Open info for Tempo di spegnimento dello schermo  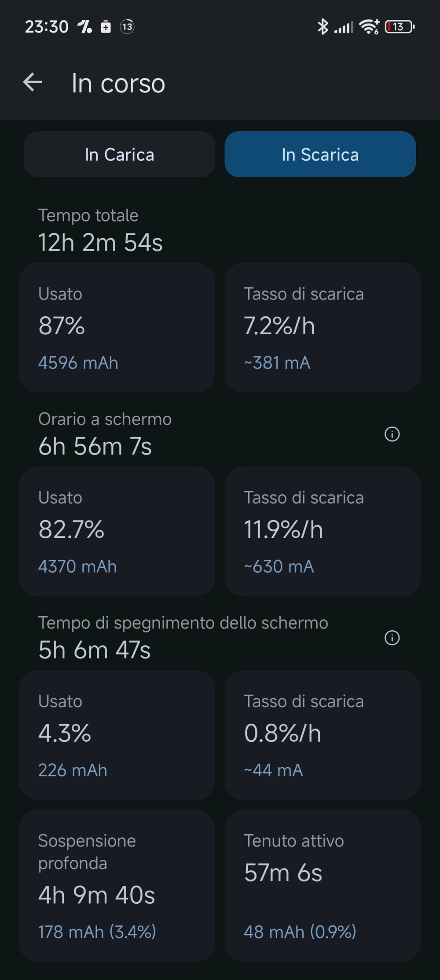click(392, 638)
